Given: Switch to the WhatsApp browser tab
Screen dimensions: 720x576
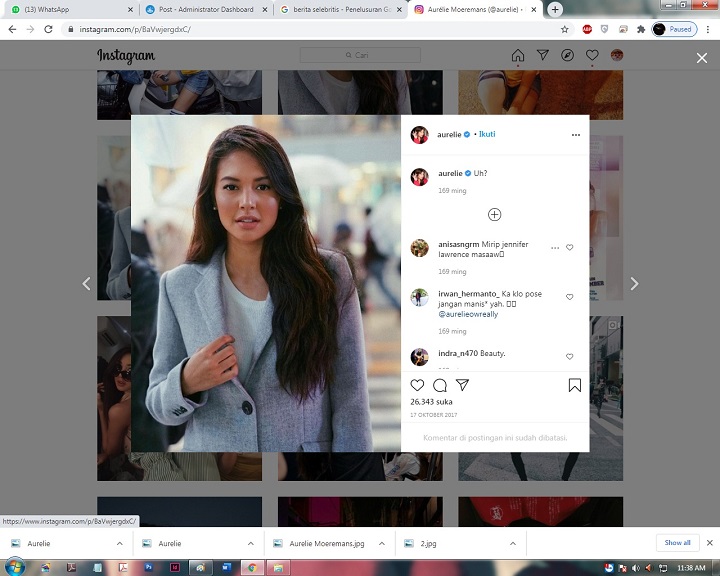Looking at the screenshot, I should click(x=70, y=9).
